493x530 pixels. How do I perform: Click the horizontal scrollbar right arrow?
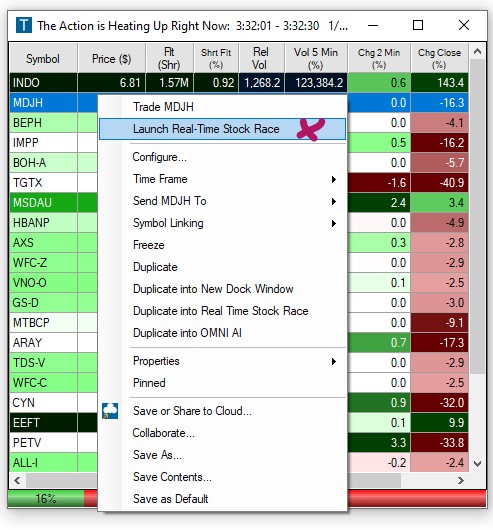461,480
